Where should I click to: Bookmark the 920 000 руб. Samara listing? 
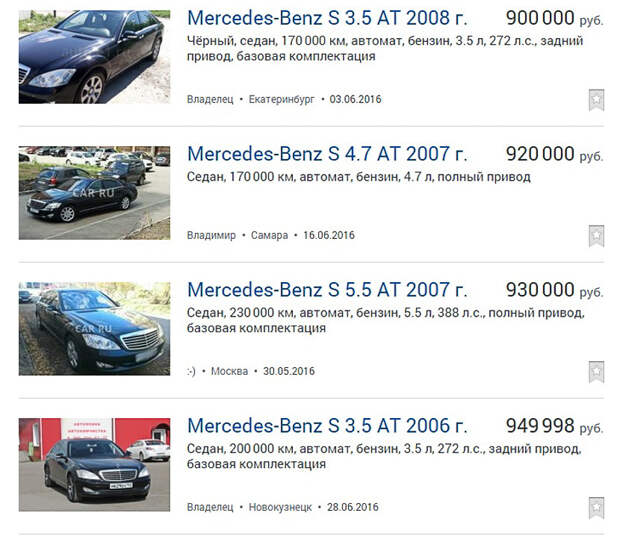pos(596,236)
